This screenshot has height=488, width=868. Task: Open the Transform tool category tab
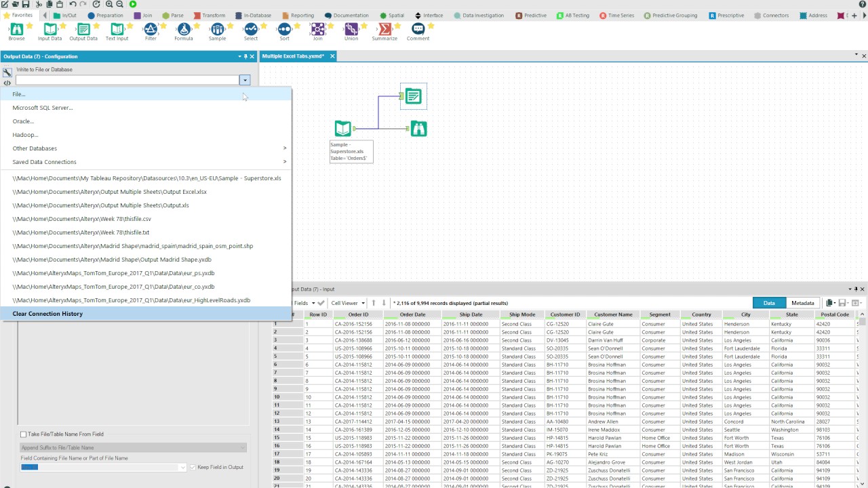click(210, 15)
